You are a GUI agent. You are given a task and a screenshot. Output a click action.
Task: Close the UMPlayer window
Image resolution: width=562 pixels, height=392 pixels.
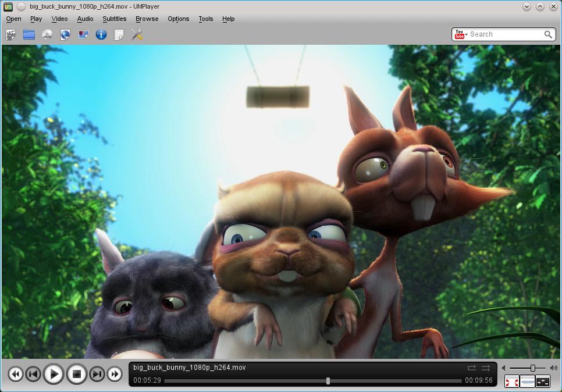coord(553,6)
